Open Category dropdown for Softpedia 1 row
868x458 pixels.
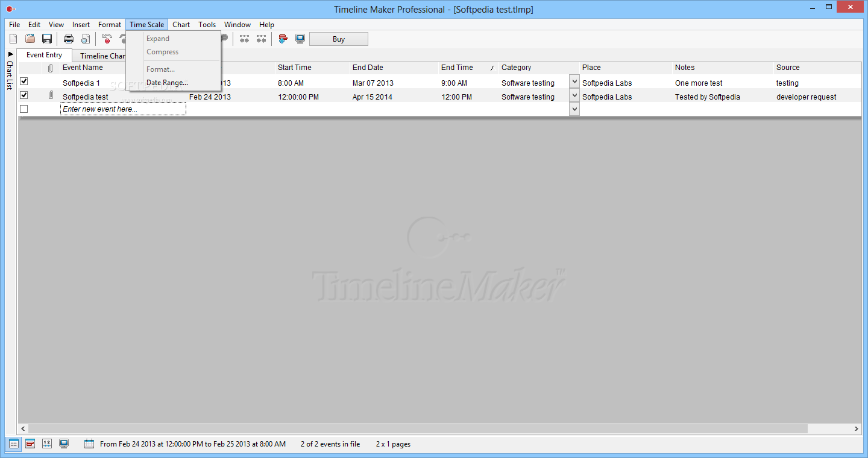coord(574,81)
